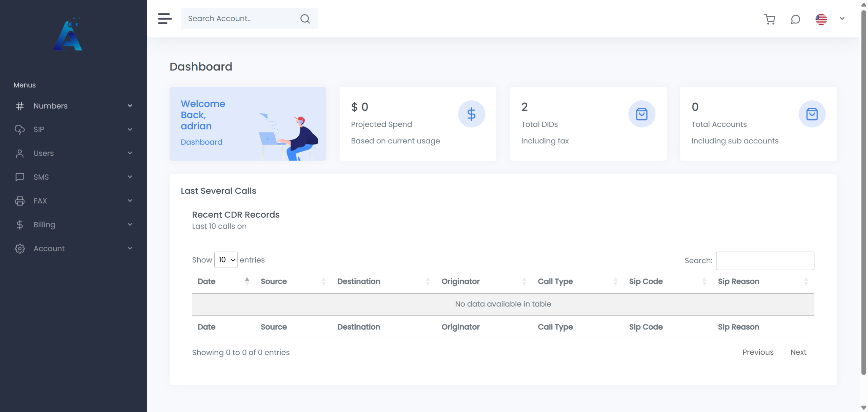Expand the Numbers sidebar menu
Image resolution: width=868 pixels, height=412 pixels.
(51, 106)
